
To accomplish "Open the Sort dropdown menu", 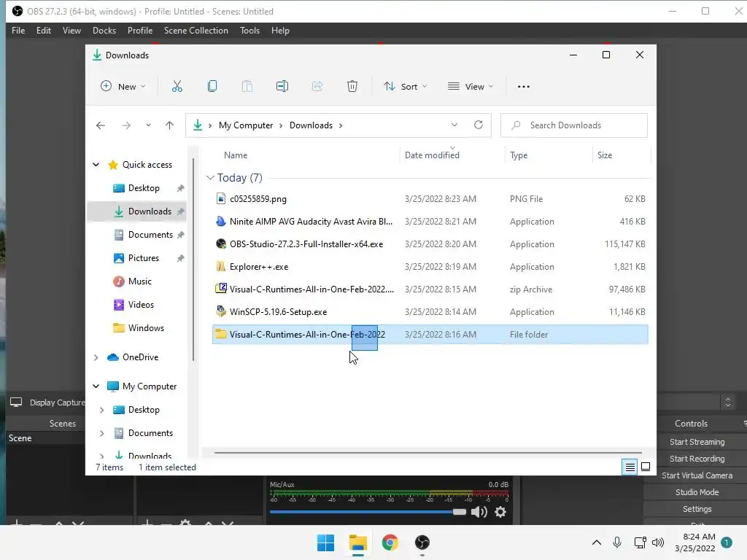I will pos(406,86).
